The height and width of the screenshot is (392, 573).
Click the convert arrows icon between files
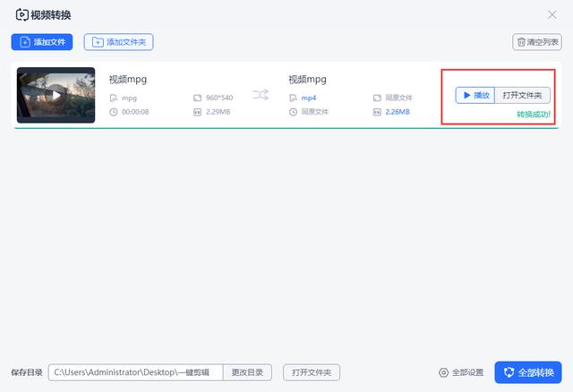coord(261,95)
